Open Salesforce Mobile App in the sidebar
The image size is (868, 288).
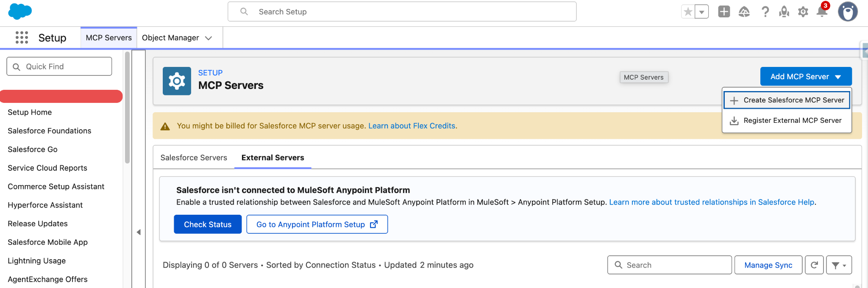tap(48, 242)
